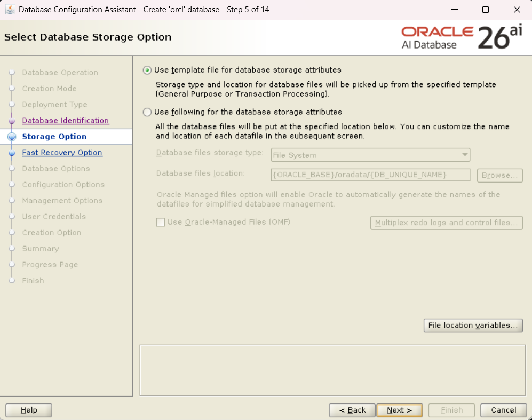Open Database files storage type dropdown
This screenshot has width=532, height=420.
click(x=370, y=155)
